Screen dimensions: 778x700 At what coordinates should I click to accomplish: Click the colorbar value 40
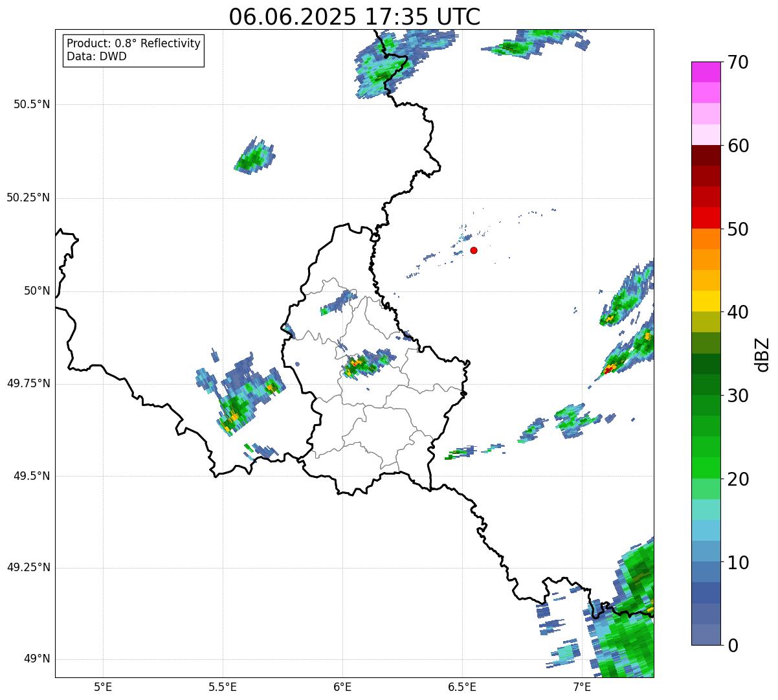(x=738, y=312)
